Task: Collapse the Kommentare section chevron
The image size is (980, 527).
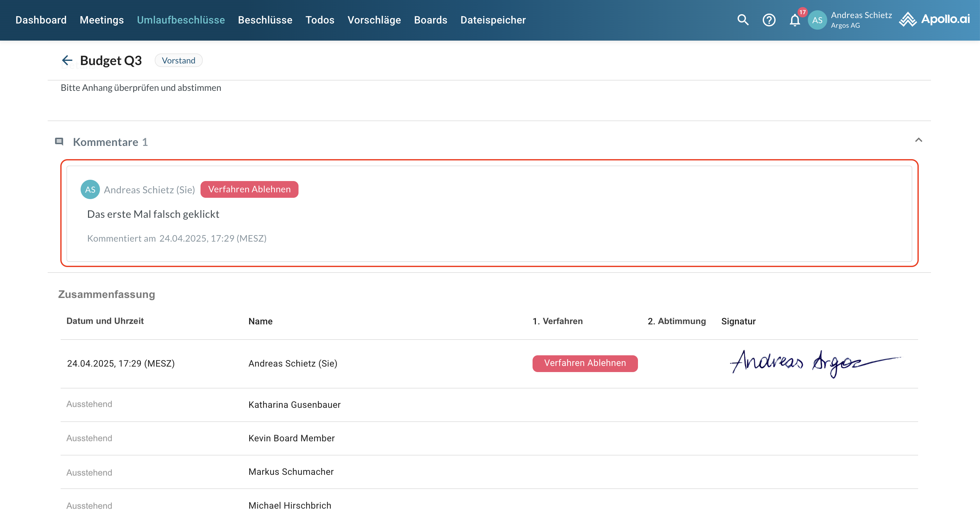Action: [918, 140]
